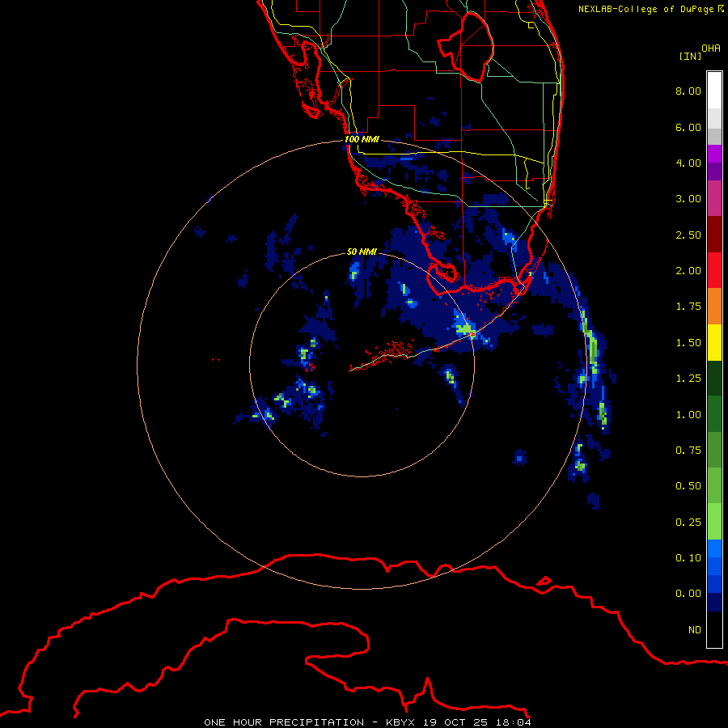The image size is (728, 728).
Task: Click the 0.10 legend value
Action: coord(688,558)
